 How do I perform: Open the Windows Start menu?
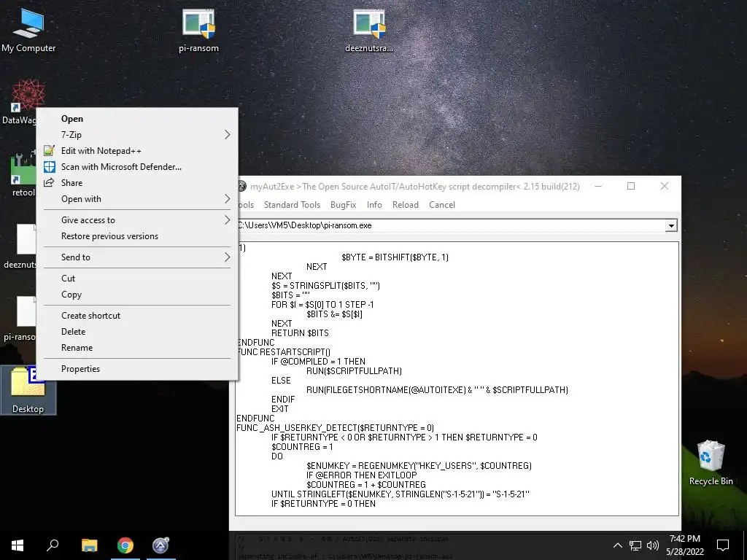tap(18, 545)
